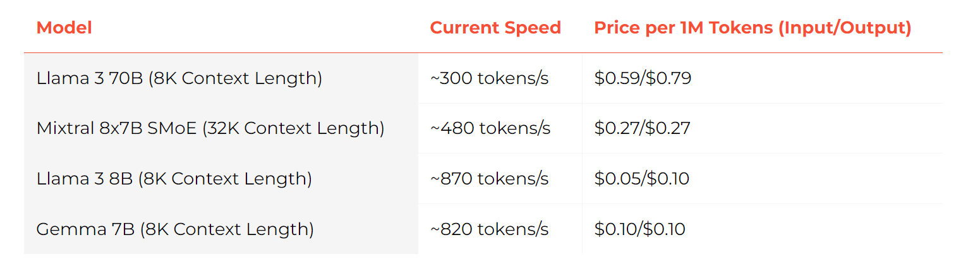Click the Model column header

tap(64, 28)
